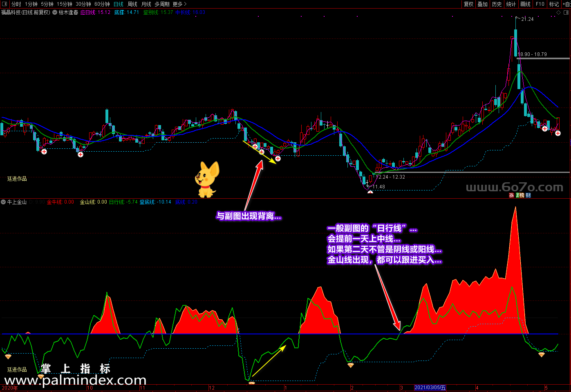Open the 历史 history button

497,4
